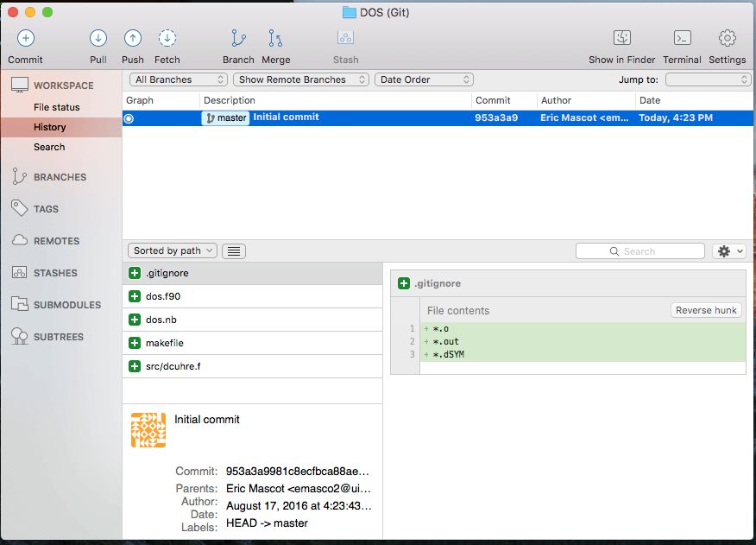Select the Initial commit history row
This screenshot has height=545, width=756.
438,117
